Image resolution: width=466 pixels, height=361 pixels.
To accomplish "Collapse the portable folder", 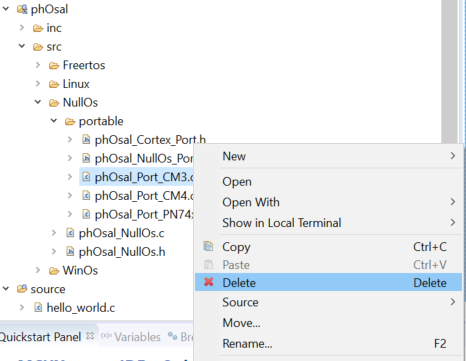I will pyautogui.click(x=54, y=121).
